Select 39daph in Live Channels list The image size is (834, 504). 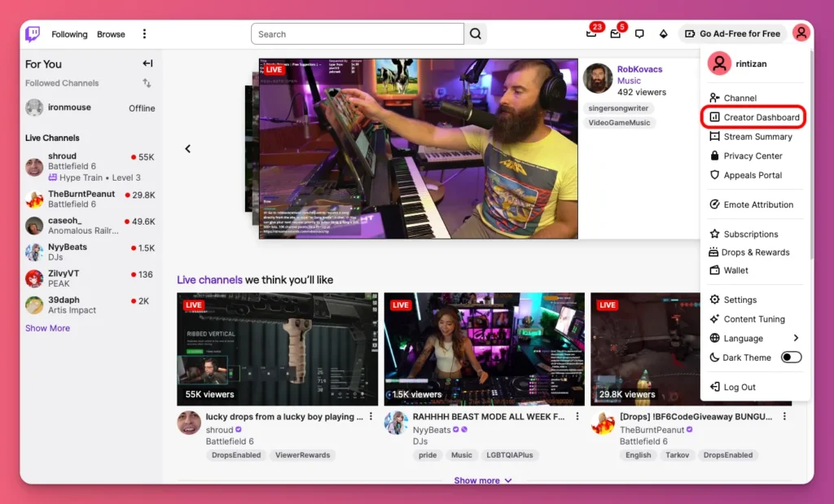click(90, 305)
